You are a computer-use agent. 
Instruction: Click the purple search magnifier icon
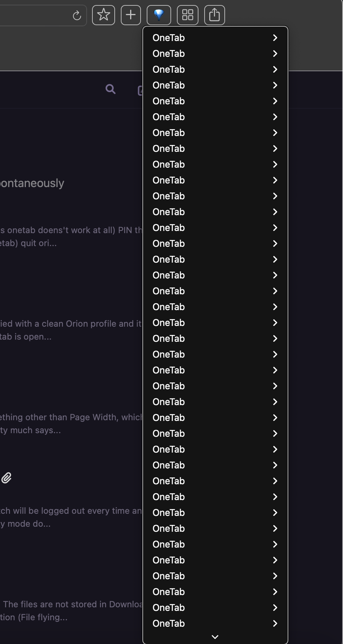pyautogui.click(x=111, y=89)
